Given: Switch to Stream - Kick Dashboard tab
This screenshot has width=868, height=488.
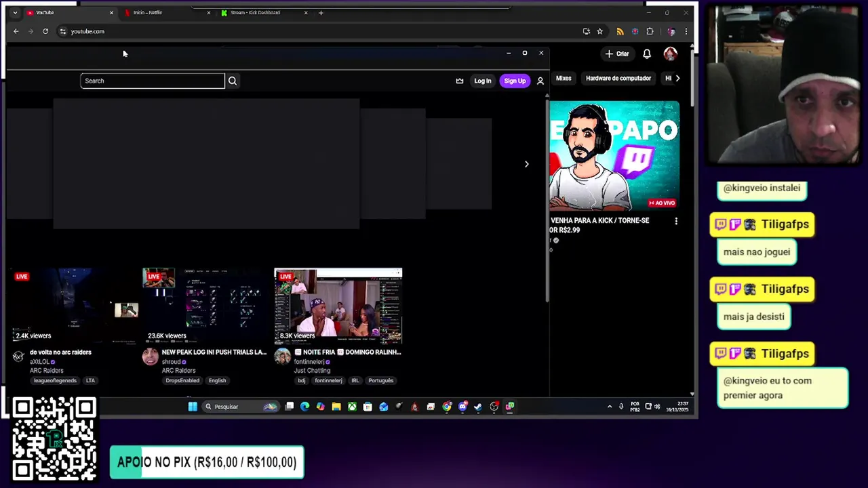Looking at the screenshot, I should point(264,13).
